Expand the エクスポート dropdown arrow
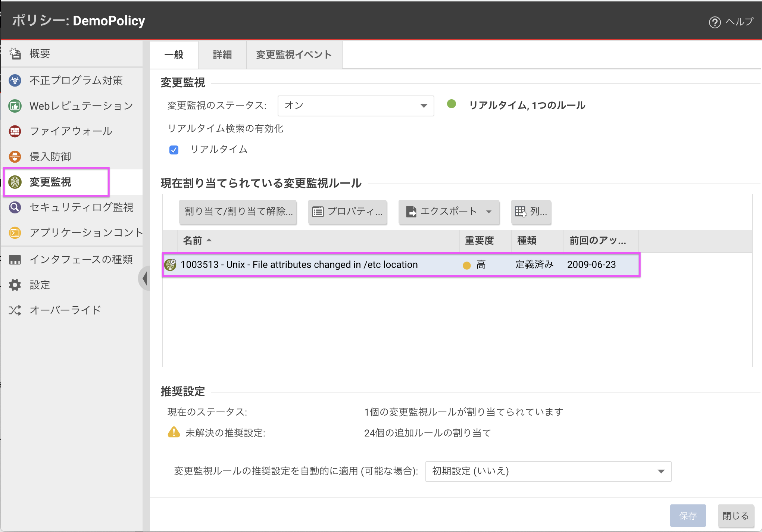 point(489,212)
